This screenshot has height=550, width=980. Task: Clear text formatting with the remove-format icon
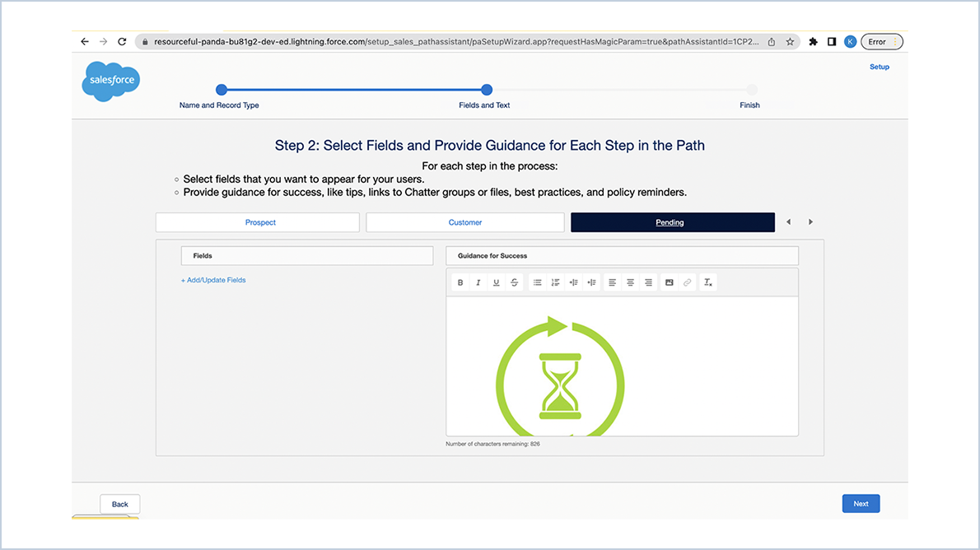[x=707, y=282]
